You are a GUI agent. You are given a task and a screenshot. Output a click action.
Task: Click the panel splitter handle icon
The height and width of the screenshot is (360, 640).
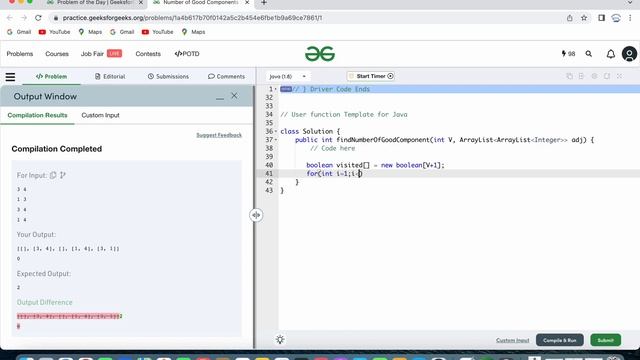256,215
